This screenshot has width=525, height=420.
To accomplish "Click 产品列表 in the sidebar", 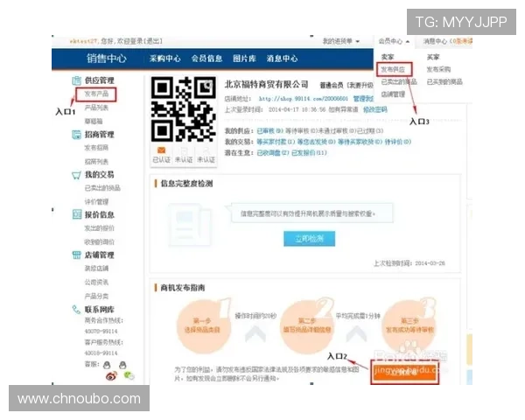I will (96, 108).
